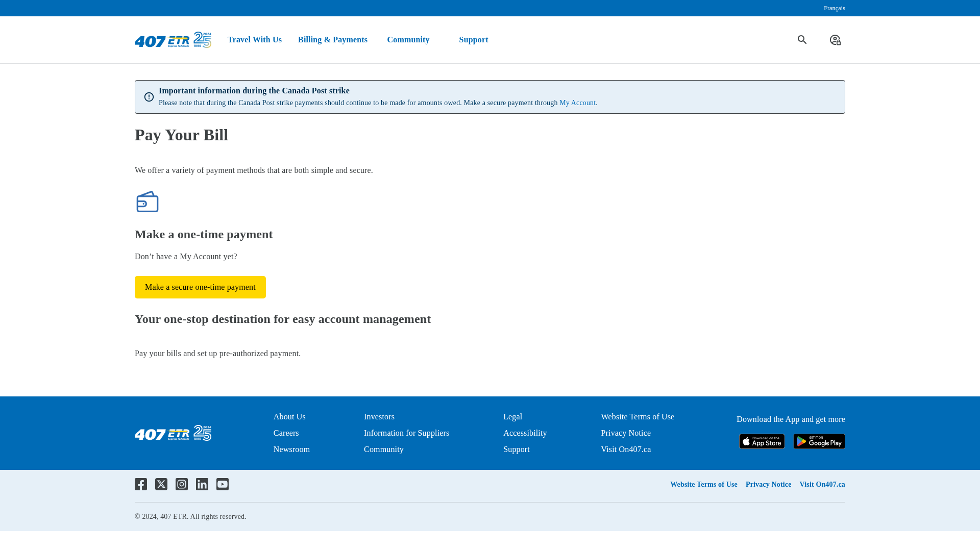
Task: Expand the Billing & Payments navigation menu
Action: [x=332, y=40]
